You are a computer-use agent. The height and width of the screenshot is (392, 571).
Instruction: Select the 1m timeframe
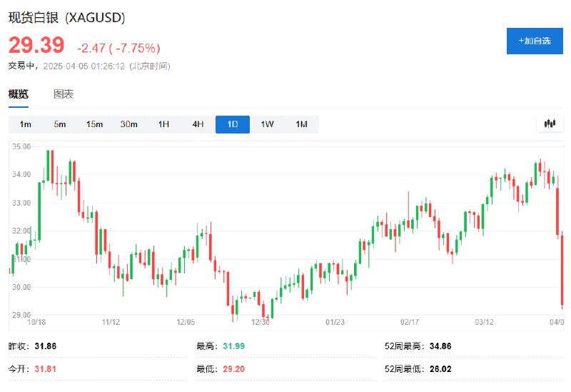pyautogui.click(x=26, y=124)
